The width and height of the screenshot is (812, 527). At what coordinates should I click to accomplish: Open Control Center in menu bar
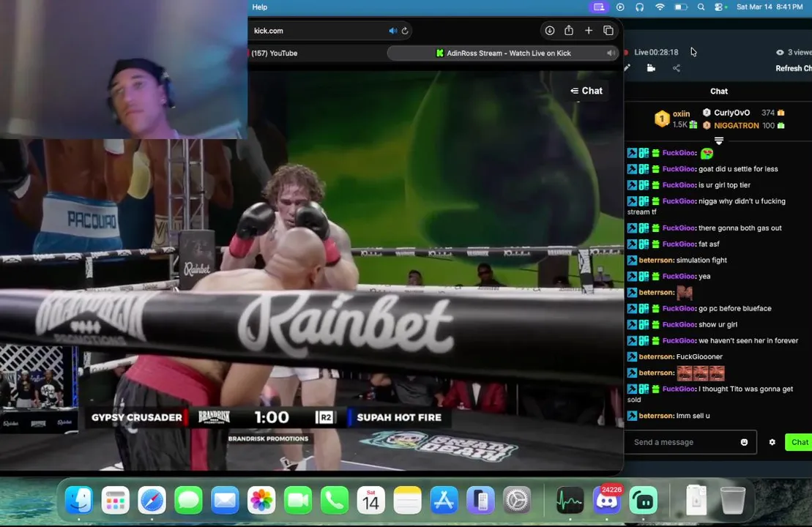pyautogui.click(x=720, y=7)
